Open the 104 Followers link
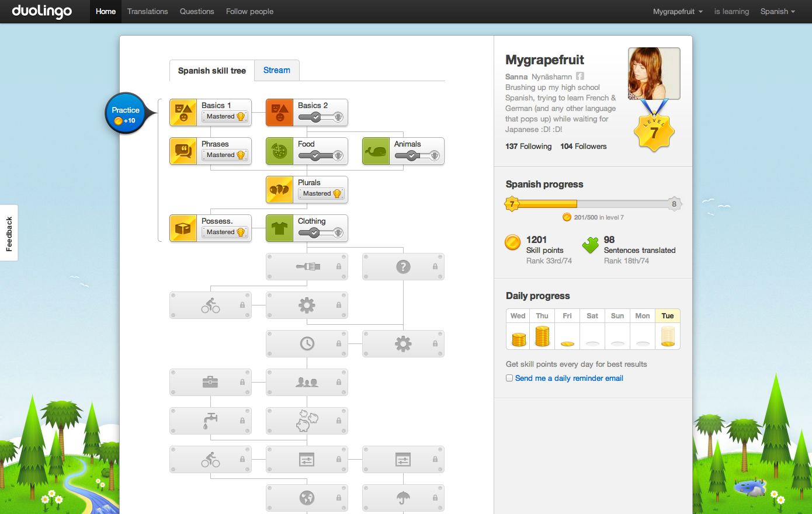 tap(583, 147)
